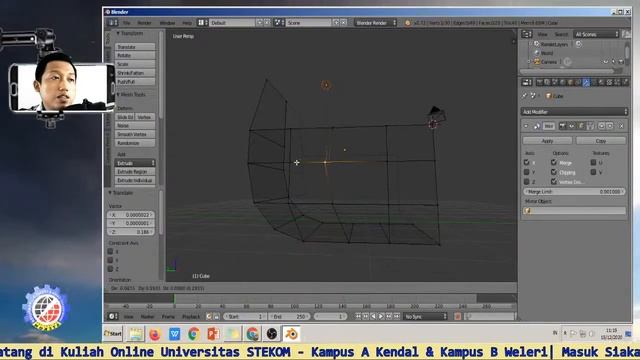
Task: Open the Add Modifier dropdown
Action: point(574,111)
